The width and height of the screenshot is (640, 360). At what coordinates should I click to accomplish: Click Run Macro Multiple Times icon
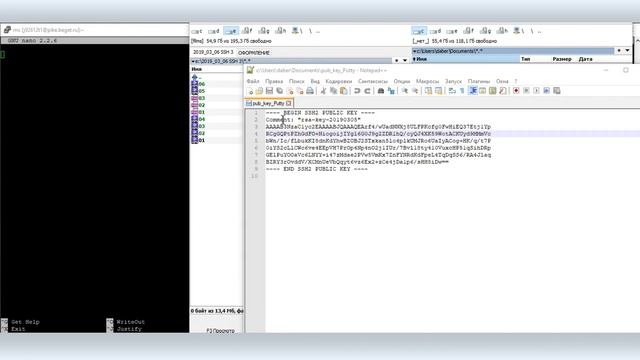547,91
